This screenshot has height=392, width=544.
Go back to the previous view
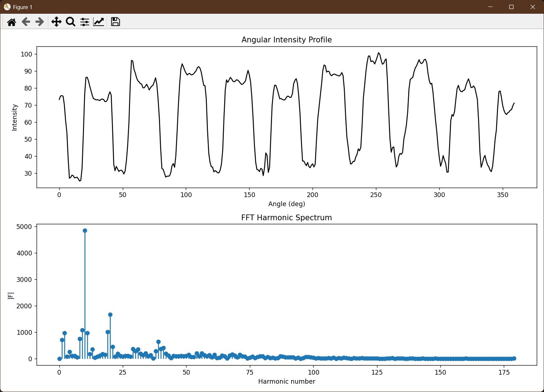26,22
